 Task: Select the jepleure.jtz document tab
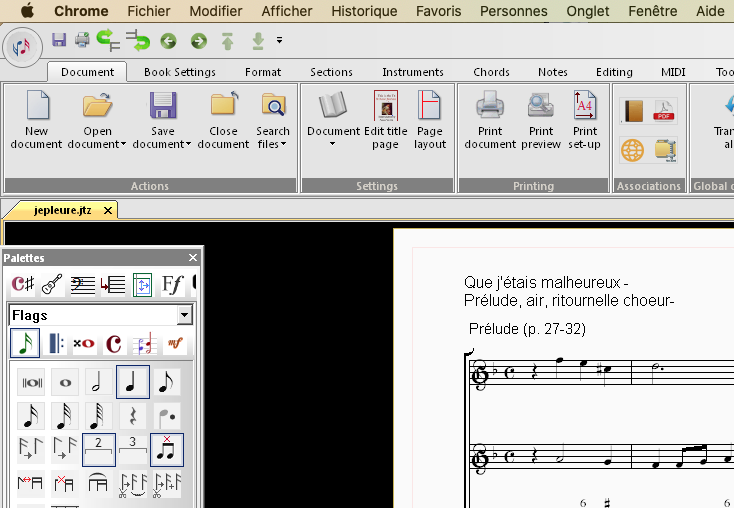(60, 210)
